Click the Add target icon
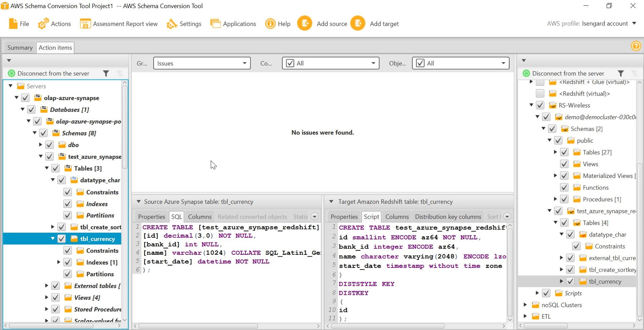Image resolution: width=644 pixels, height=330 pixels. coord(358,23)
